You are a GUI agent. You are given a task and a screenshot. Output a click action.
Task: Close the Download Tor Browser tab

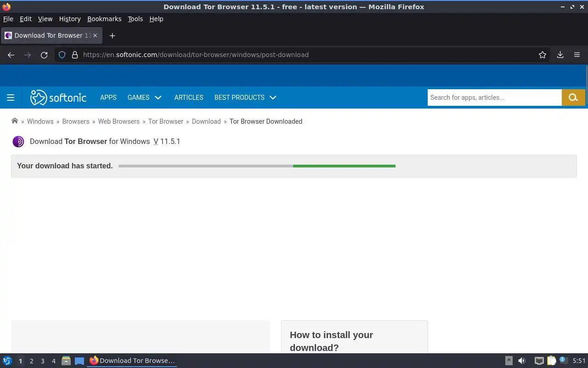click(x=95, y=35)
